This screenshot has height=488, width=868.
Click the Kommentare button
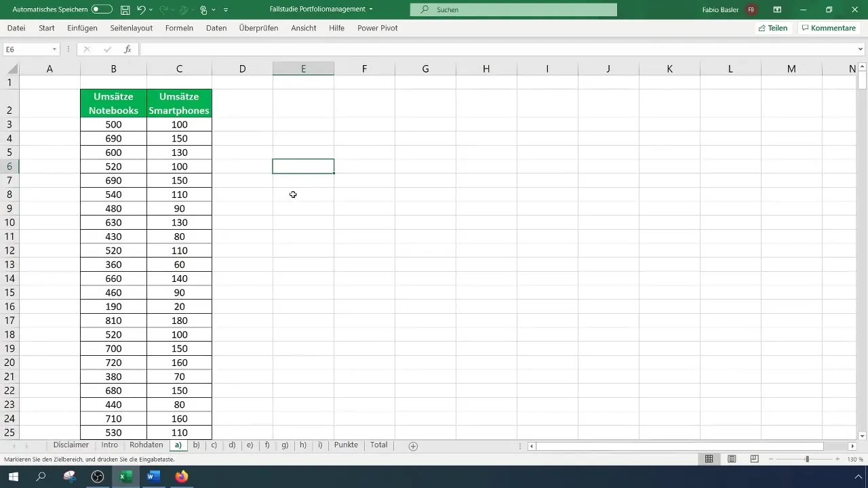coord(827,28)
